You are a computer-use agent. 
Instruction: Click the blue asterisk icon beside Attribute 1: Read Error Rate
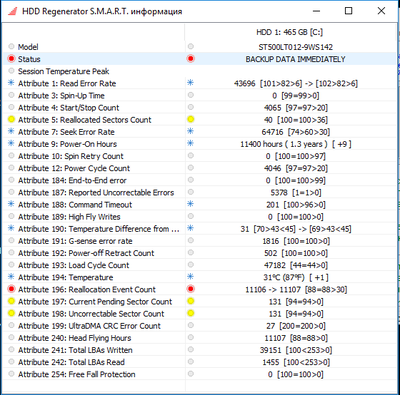(x=12, y=83)
